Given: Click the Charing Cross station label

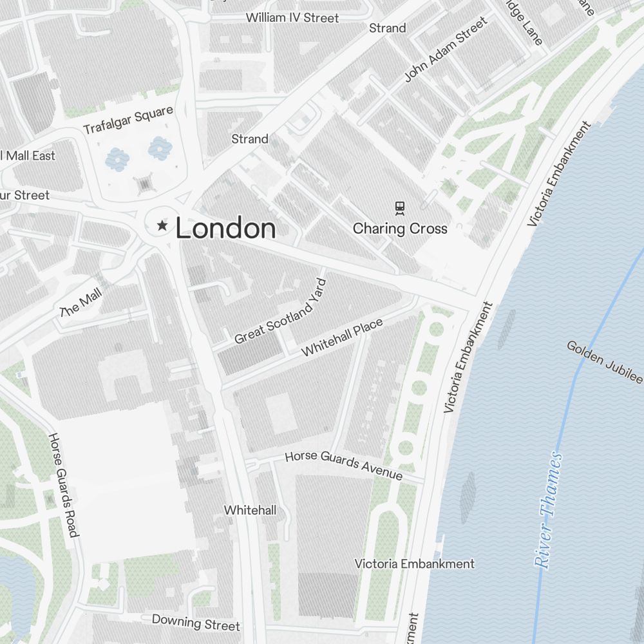Looking at the screenshot, I should 400,229.
